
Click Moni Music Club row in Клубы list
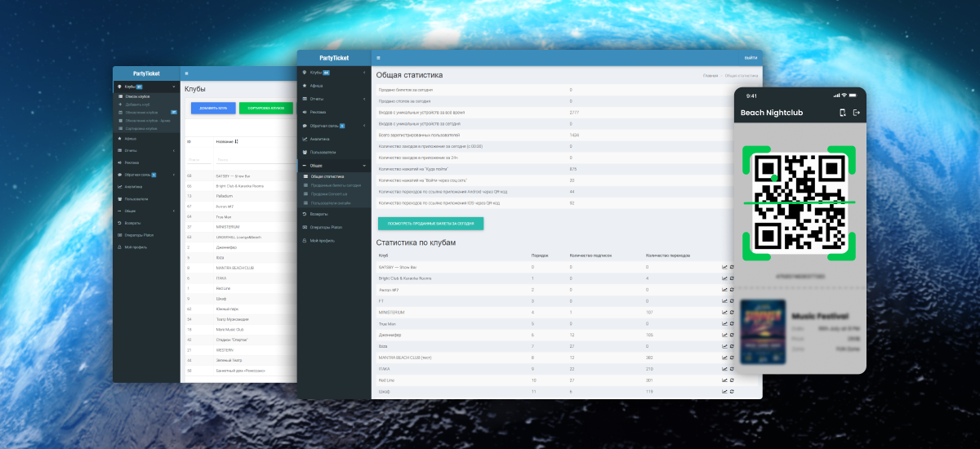[x=240, y=329]
